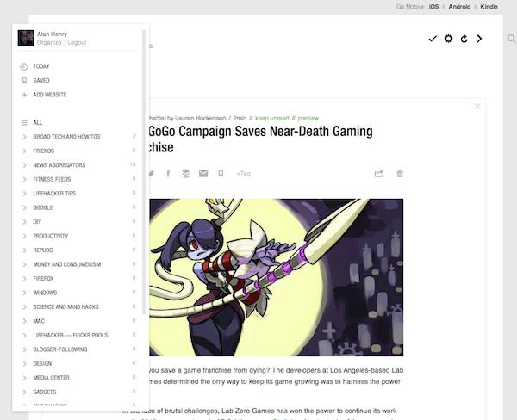The image size is (517, 420).
Task: Close the article panel
Action: point(477,107)
